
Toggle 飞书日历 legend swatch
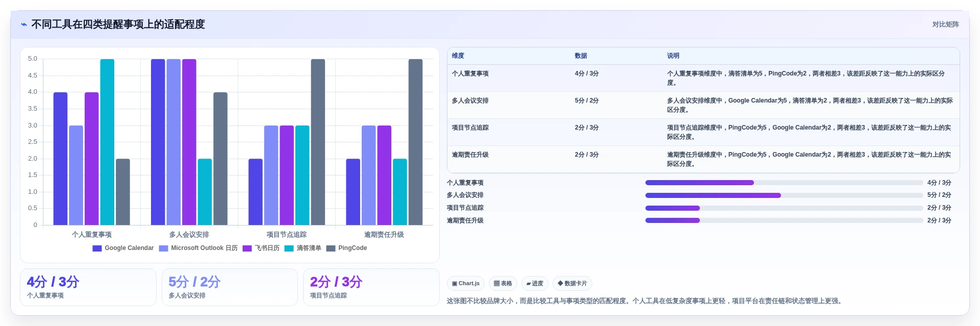(x=247, y=248)
